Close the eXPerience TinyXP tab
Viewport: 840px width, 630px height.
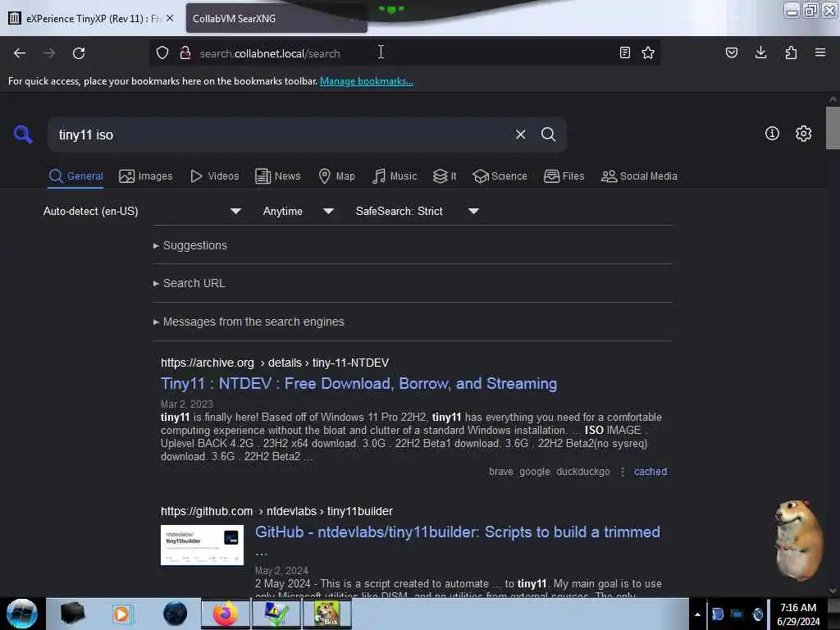click(170, 18)
